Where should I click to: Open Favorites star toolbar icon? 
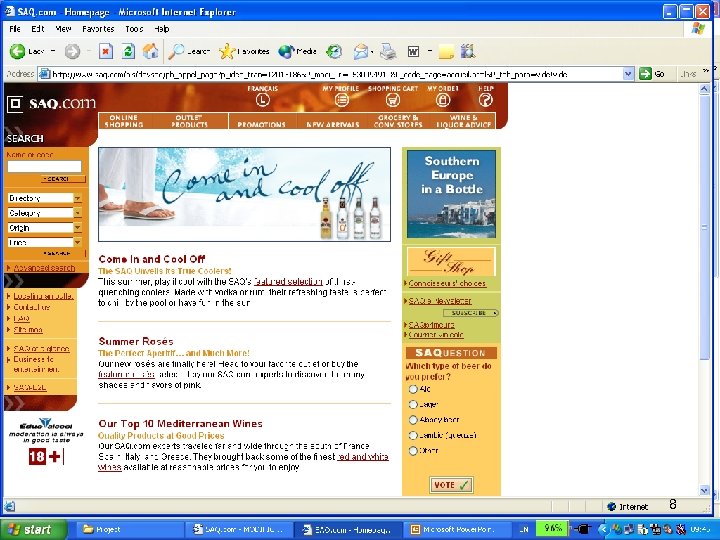(x=227, y=51)
